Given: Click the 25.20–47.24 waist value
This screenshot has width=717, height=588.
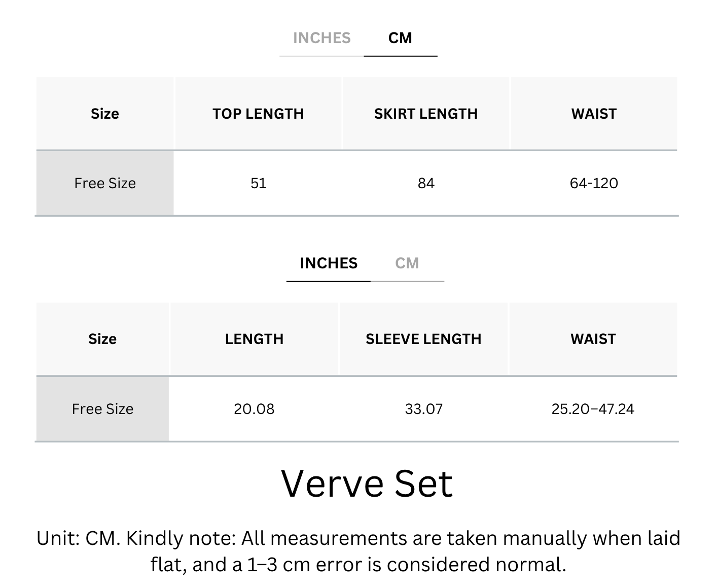Looking at the screenshot, I should pyautogui.click(x=593, y=409).
